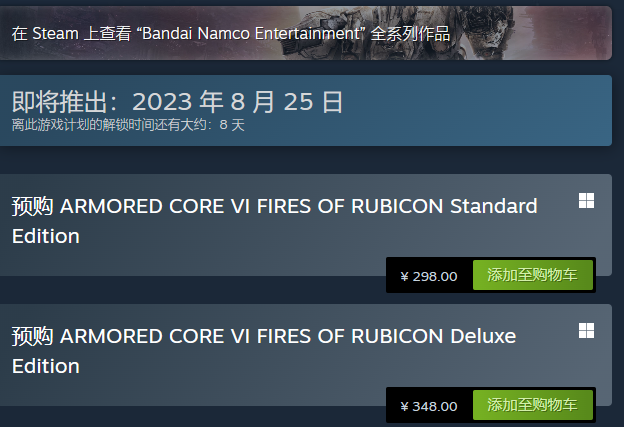The width and height of the screenshot is (624, 427).
Task: Click the unlock countdown text showing 8 天
Action: [128, 125]
